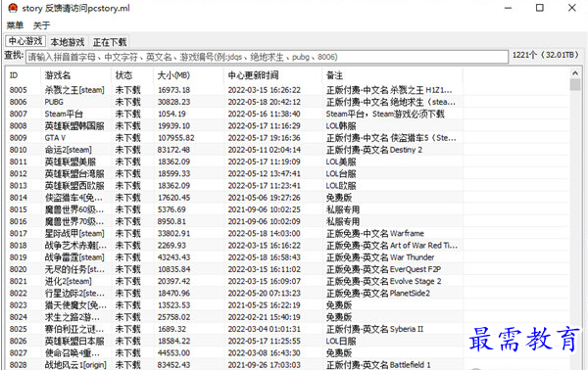This screenshot has height=370, width=588.
Task: Click remark 正版免费-英文名 PlanetSide2
Action: [x=378, y=294]
